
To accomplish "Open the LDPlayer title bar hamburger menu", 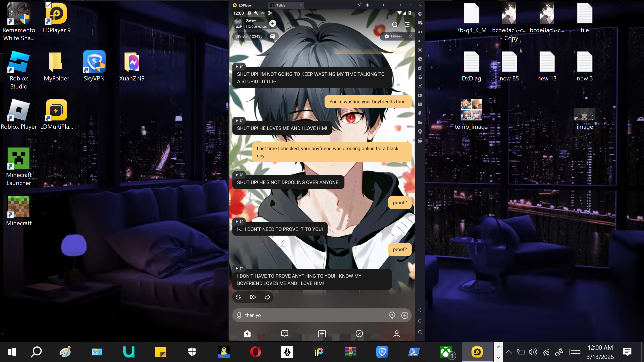I will 376,5.
